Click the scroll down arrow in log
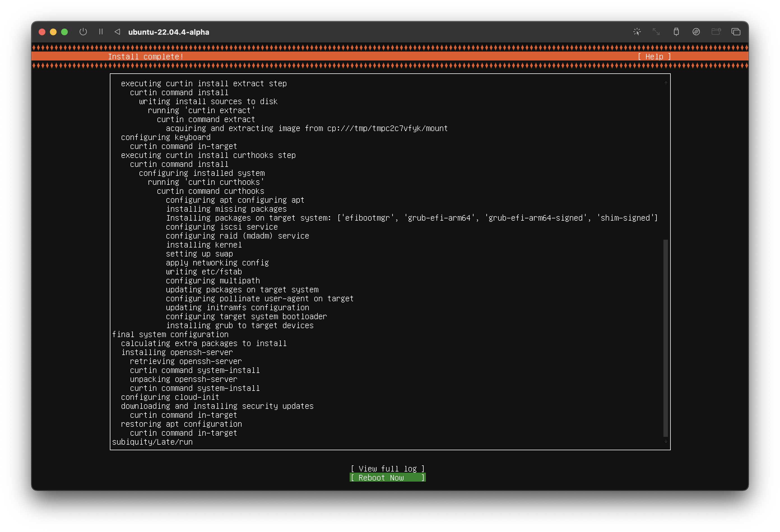 pos(666,442)
